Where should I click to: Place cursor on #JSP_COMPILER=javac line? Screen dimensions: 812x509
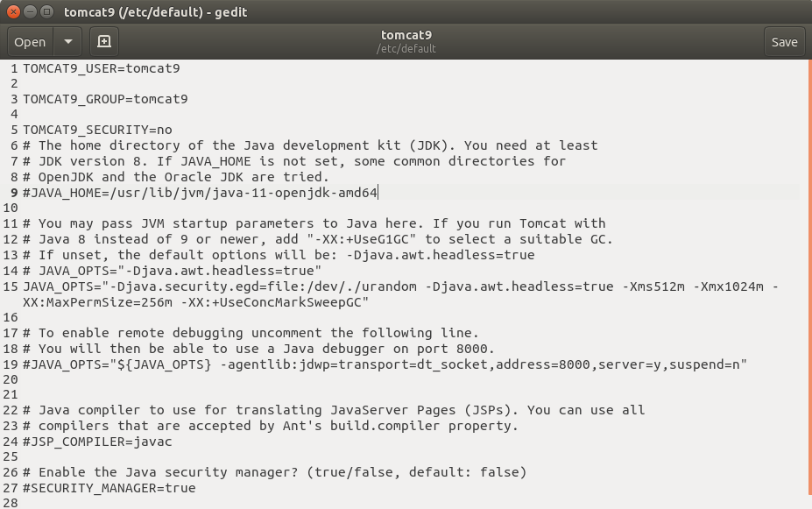click(x=92, y=442)
